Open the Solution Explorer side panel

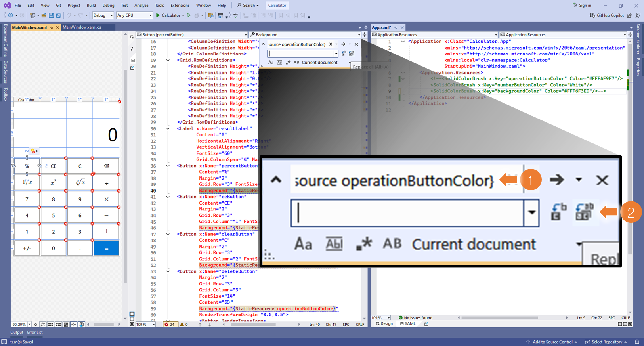point(638,38)
